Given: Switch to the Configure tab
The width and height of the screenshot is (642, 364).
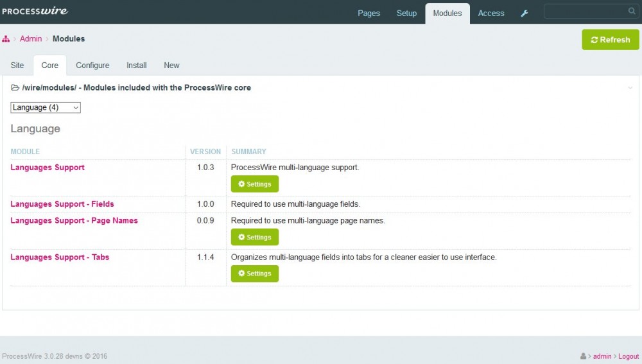Looking at the screenshot, I should [92, 65].
